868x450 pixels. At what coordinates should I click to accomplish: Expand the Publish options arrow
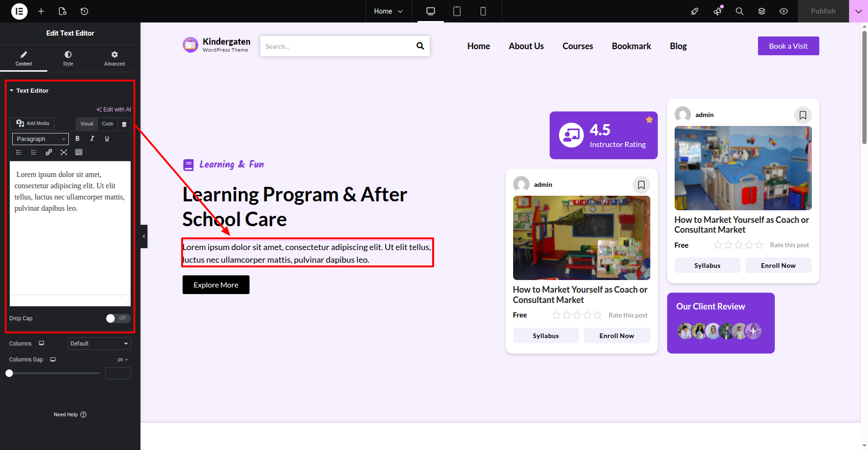[x=858, y=11]
